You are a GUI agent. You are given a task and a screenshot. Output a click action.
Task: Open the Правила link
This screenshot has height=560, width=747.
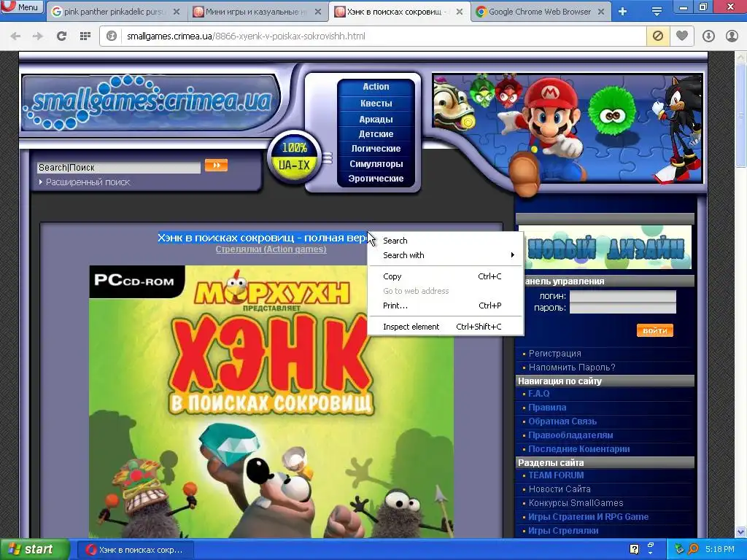(x=547, y=407)
